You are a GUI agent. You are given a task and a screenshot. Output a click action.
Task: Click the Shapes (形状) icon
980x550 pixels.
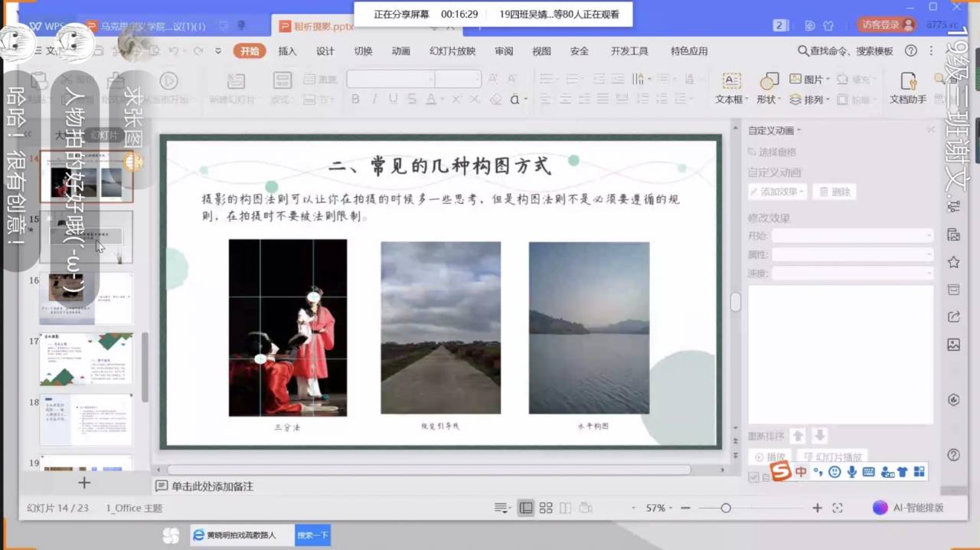click(768, 81)
